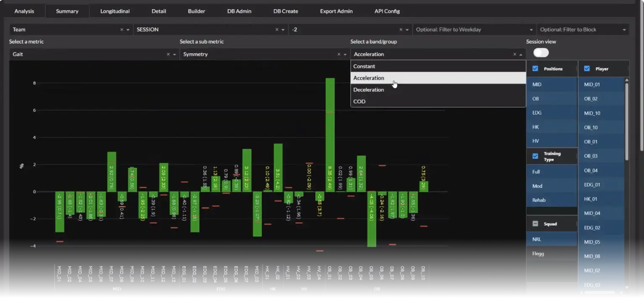Uncheck the Player checkbox
The height and width of the screenshot is (298, 644).
click(586, 68)
